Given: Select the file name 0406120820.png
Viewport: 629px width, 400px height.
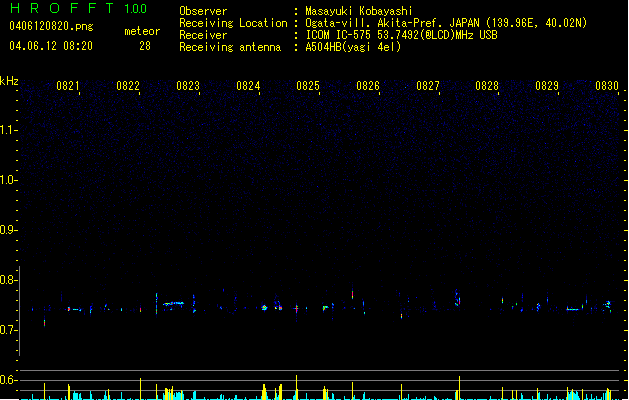Looking at the screenshot, I should tap(51, 26).
